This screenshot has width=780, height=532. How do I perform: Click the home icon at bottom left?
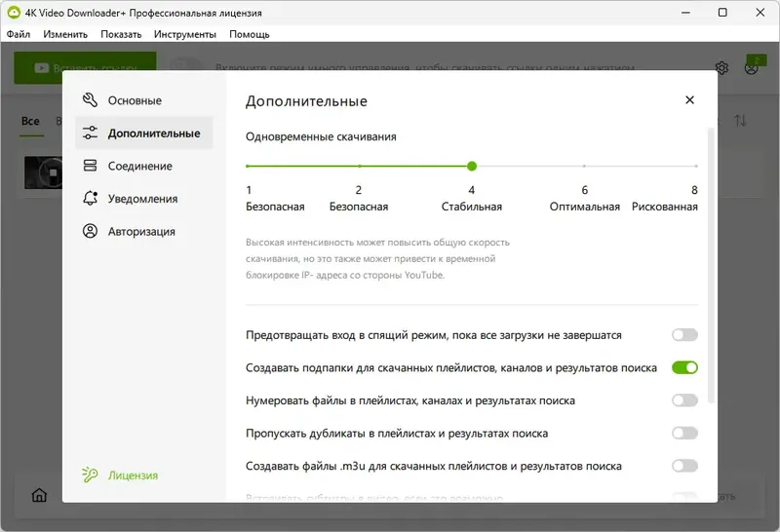(x=39, y=495)
